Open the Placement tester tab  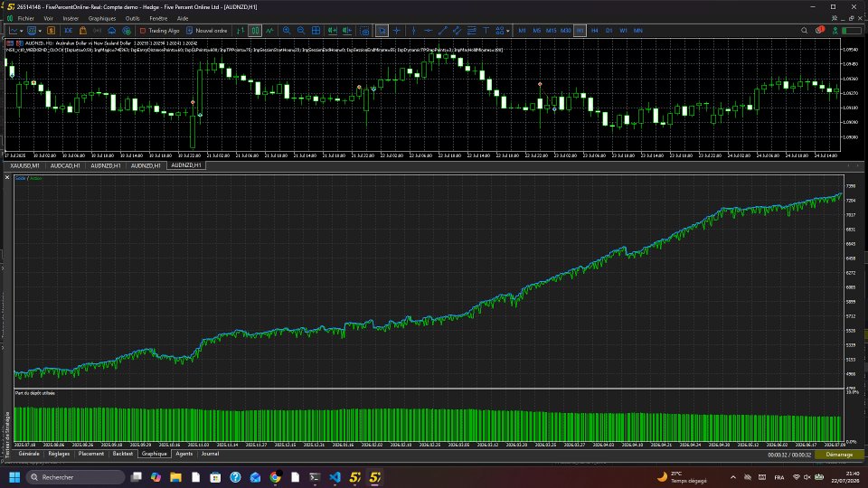click(x=90, y=454)
